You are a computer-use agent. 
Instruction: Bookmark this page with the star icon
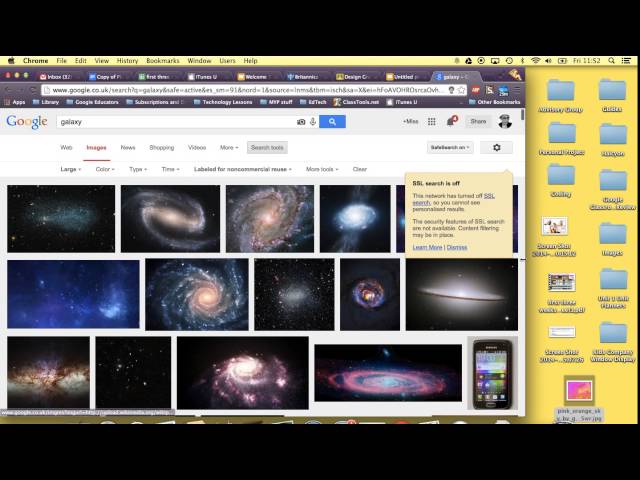(x=461, y=90)
